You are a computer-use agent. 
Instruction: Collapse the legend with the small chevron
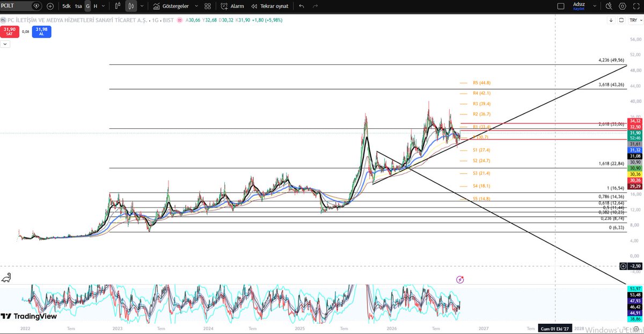point(5,43)
